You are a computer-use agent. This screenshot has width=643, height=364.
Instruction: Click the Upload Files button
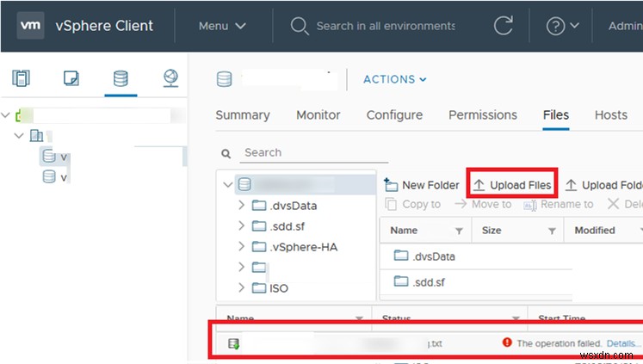pos(512,185)
